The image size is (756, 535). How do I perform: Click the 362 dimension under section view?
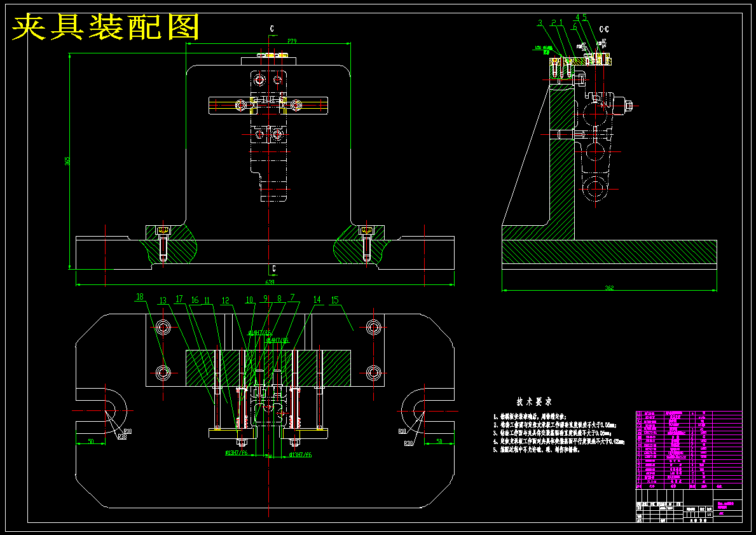609,288
